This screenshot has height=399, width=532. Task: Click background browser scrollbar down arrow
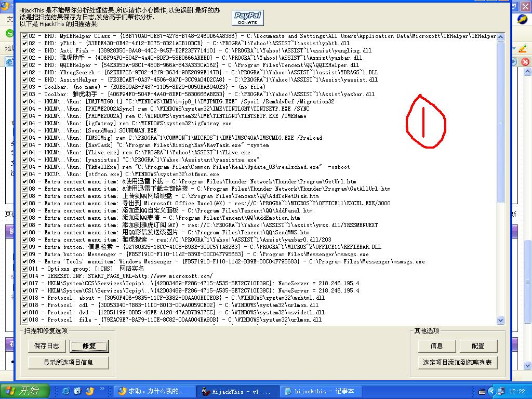527,365
